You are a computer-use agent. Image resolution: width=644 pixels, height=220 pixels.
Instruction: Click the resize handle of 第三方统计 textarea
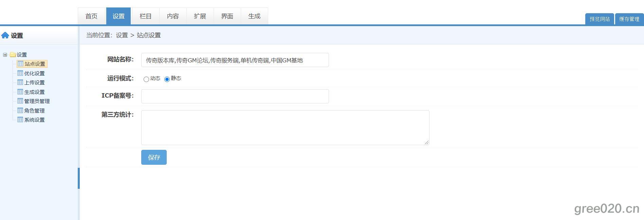pyautogui.click(x=427, y=142)
